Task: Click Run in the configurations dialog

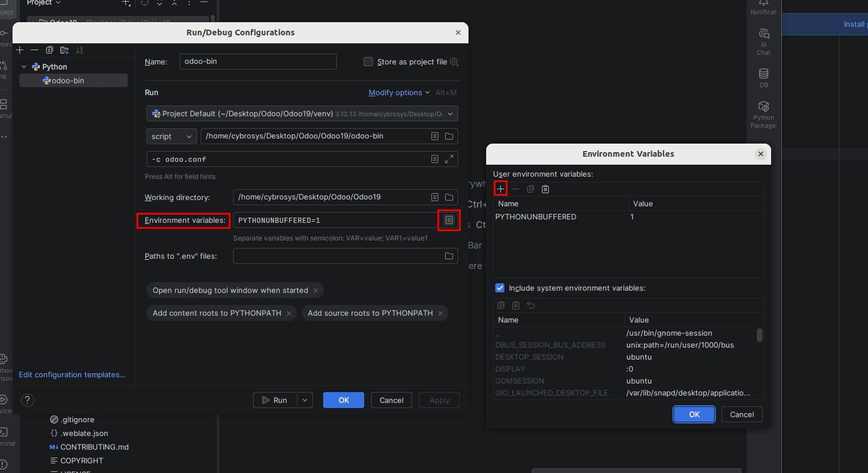Action: pos(275,400)
